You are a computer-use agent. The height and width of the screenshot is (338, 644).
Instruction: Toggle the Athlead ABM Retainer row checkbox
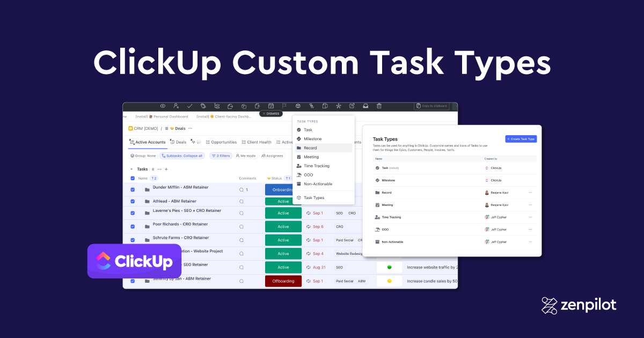tap(132, 201)
